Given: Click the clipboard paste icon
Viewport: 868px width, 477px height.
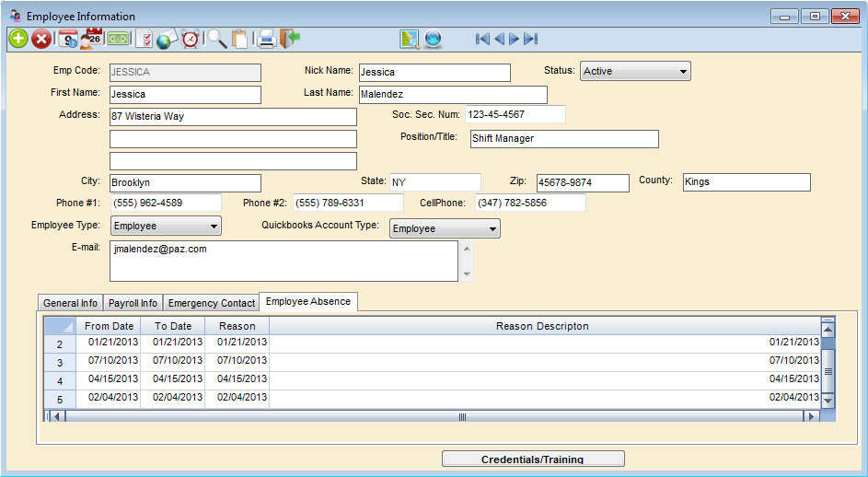Looking at the screenshot, I should point(240,39).
